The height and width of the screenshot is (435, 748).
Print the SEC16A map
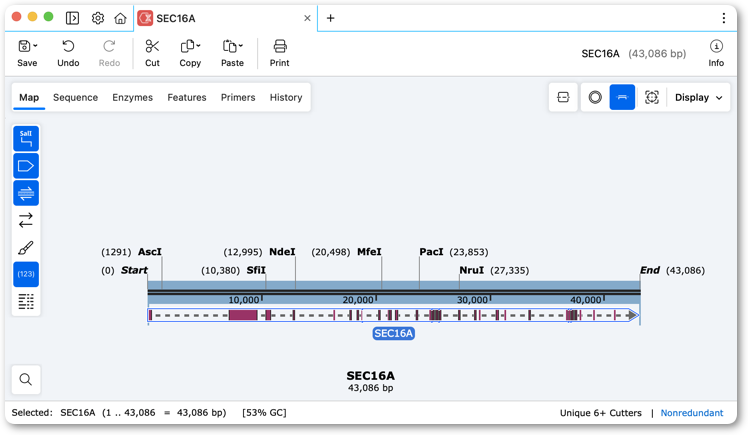[280, 53]
